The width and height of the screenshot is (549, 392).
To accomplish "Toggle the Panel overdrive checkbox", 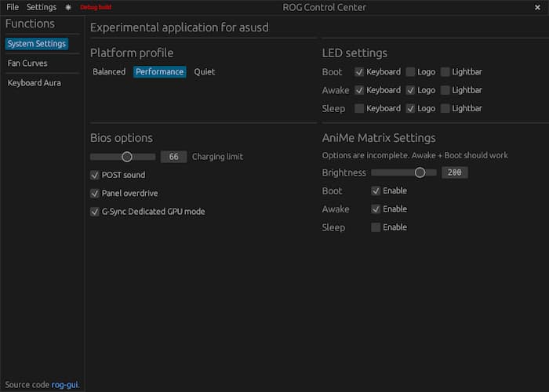I will tap(95, 193).
